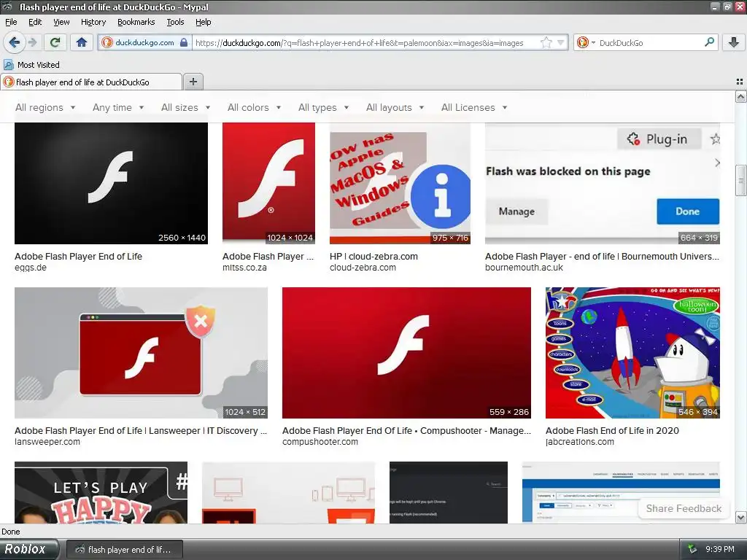The image size is (747, 560).
Task: Click the Back navigation arrow
Action: (15, 43)
